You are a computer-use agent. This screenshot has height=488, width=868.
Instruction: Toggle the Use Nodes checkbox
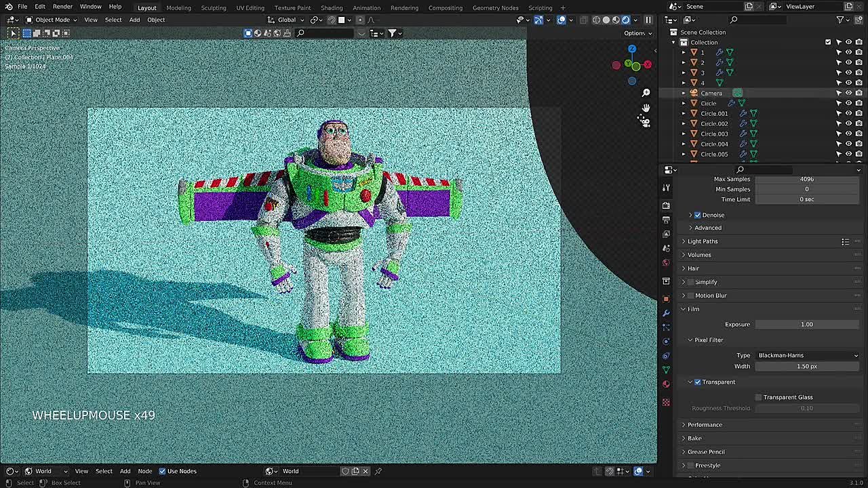pos(162,471)
